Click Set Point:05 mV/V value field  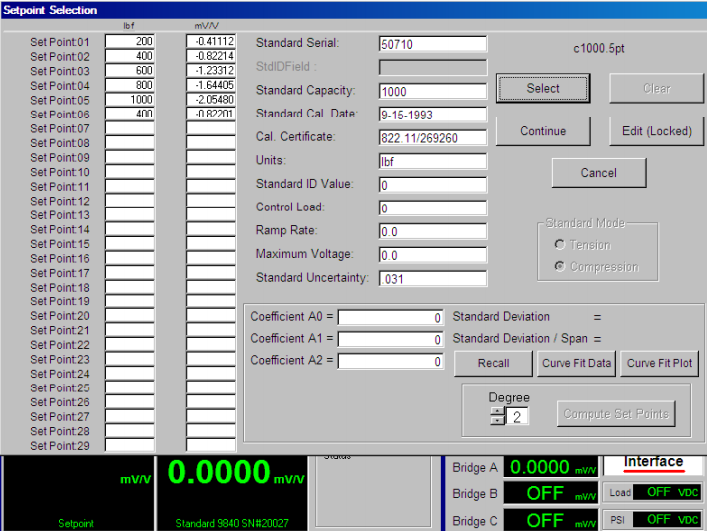pyautogui.click(x=211, y=100)
